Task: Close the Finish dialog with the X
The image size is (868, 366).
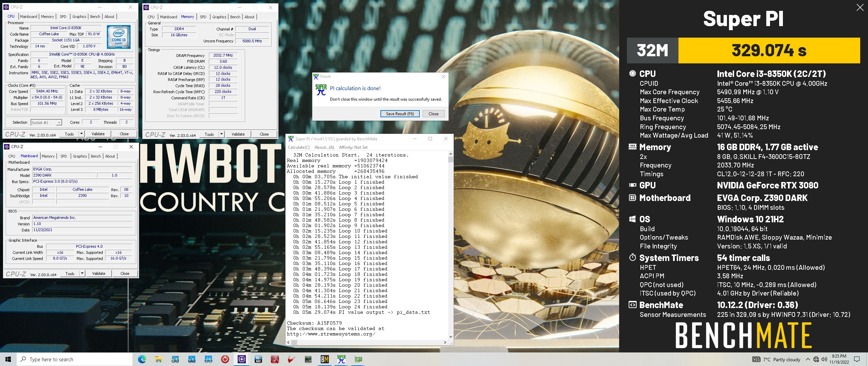Action: pos(443,77)
